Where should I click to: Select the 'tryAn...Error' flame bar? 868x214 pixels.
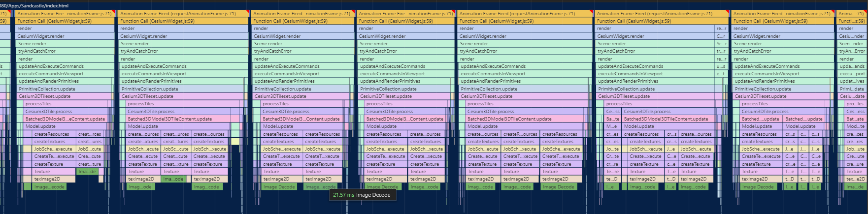[852, 51]
